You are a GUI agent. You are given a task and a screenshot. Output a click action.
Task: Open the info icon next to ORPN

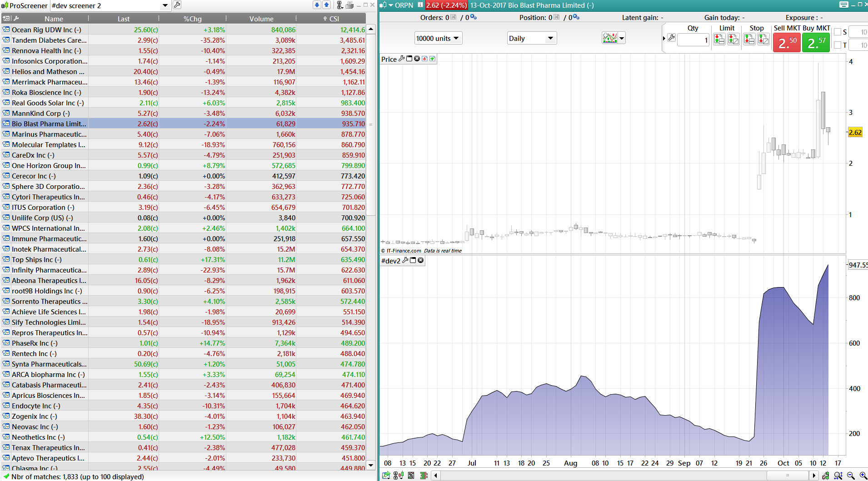coord(420,5)
